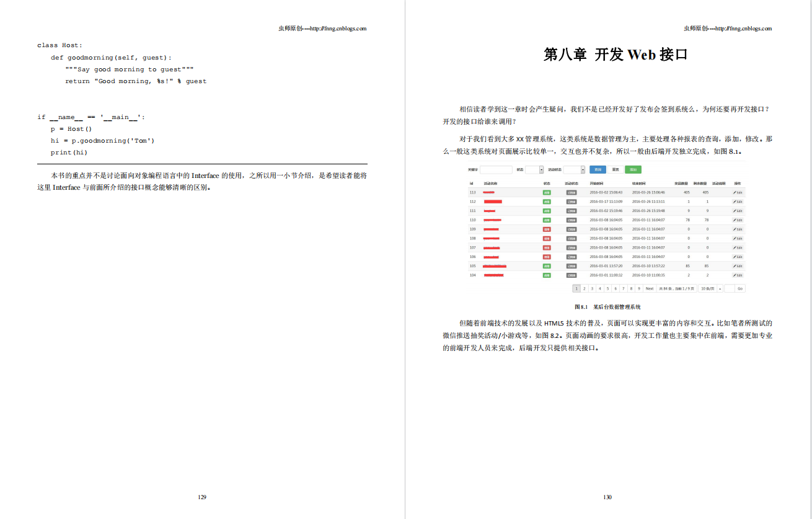Click the green status badge in row 113

pos(547,192)
